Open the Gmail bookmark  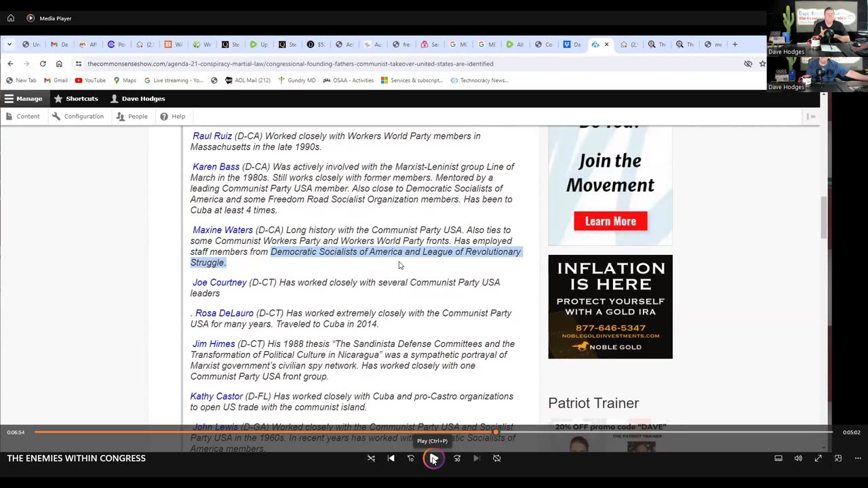56,80
